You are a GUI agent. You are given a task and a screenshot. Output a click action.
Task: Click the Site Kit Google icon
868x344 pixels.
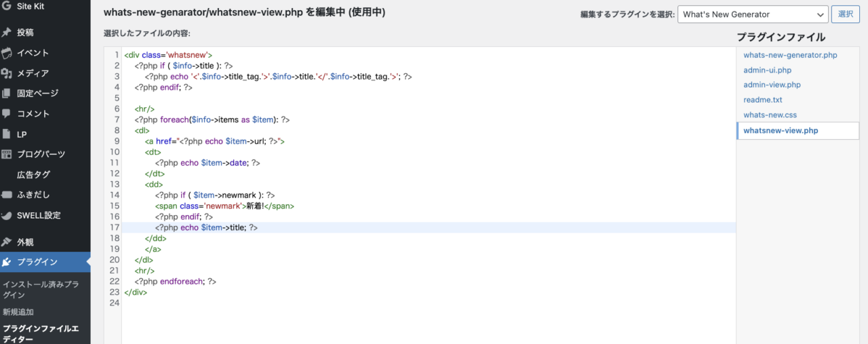[x=6, y=5]
